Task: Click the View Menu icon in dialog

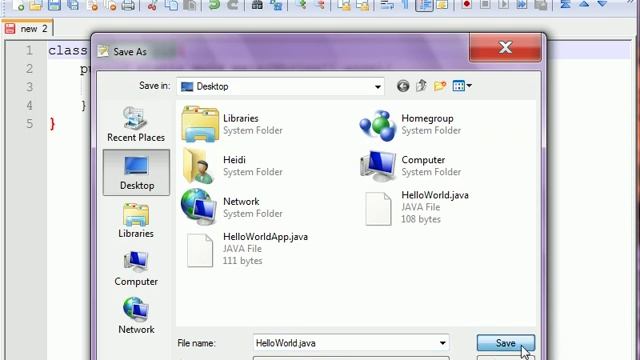Action: [458, 86]
